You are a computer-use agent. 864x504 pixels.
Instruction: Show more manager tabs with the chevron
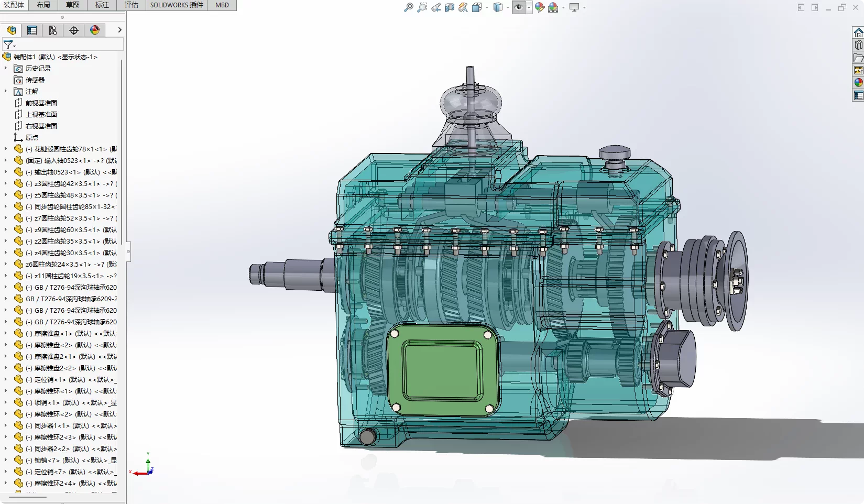click(x=119, y=30)
